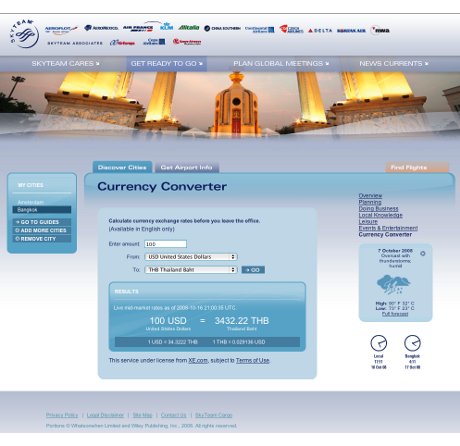
Task: Click the Bangkok clock icon
Action: click(x=412, y=343)
